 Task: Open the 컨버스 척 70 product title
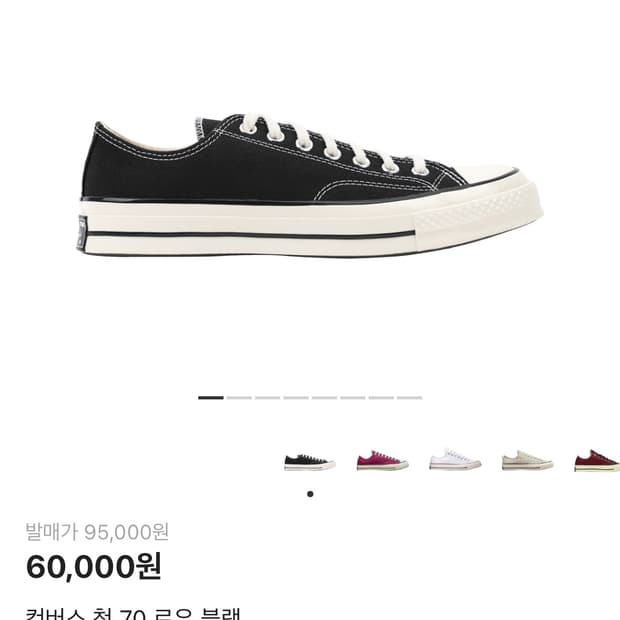tap(133, 614)
